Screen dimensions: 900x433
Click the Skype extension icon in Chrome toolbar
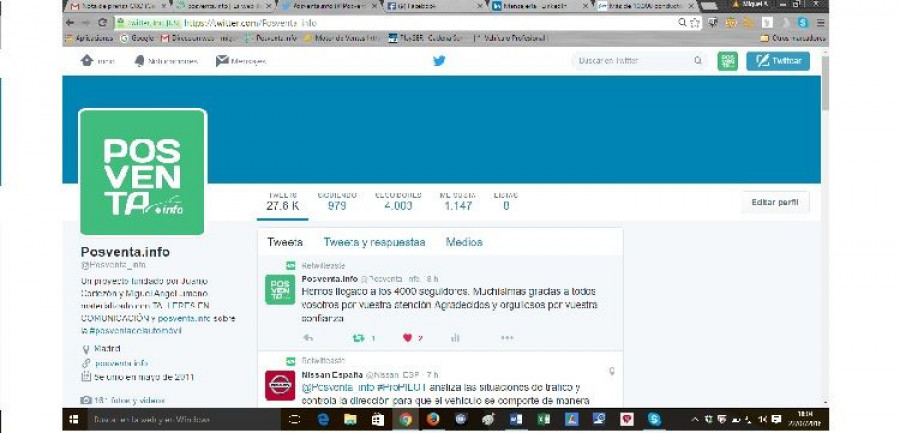pyautogui.click(x=803, y=23)
